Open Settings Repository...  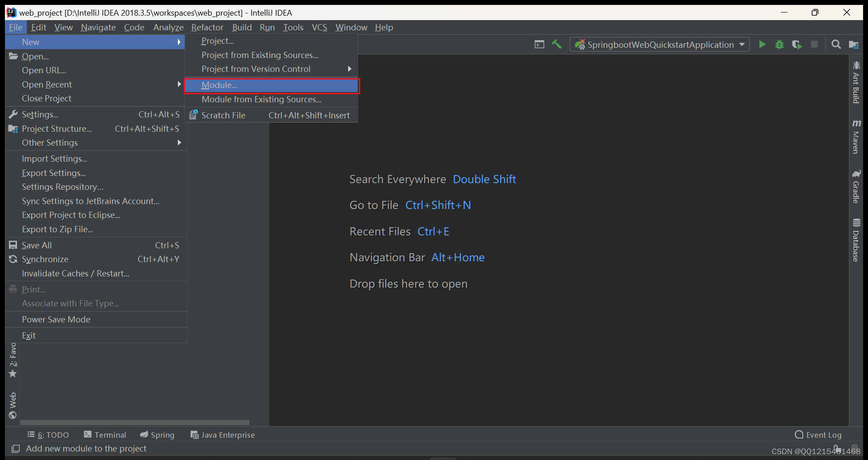[96, 187]
